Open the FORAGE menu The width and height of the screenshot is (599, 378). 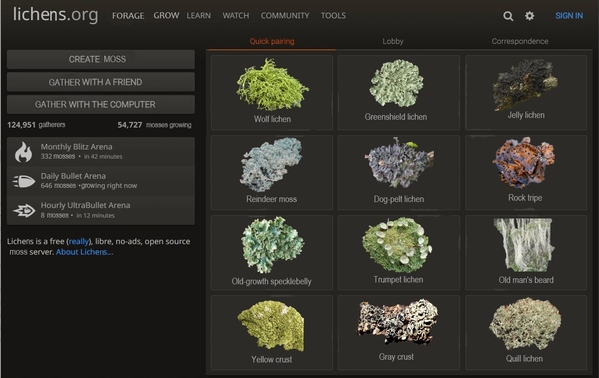128,16
